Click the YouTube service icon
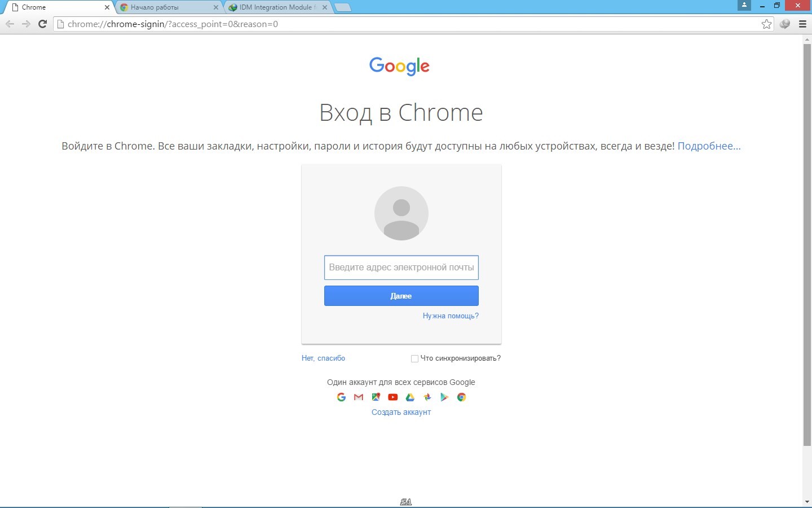This screenshot has height=508, width=812. [393, 397]
